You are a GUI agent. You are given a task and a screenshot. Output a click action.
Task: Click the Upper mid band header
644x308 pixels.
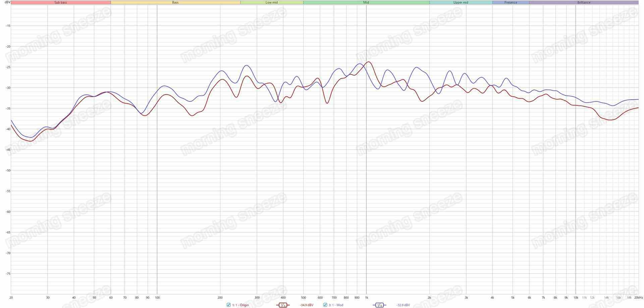(x=461, y=2)
